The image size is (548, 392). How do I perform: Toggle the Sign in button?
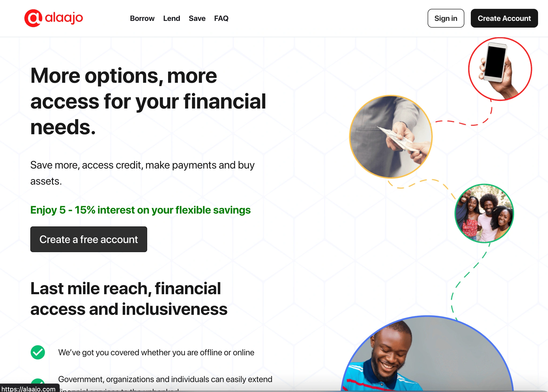pyautogui.click(x=446, y=18)
